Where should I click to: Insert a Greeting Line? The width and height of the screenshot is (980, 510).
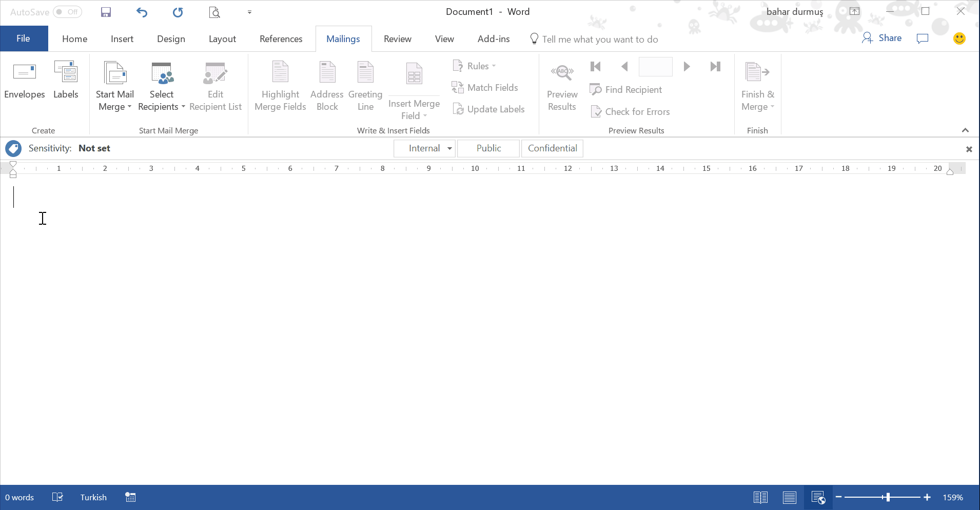365,87
